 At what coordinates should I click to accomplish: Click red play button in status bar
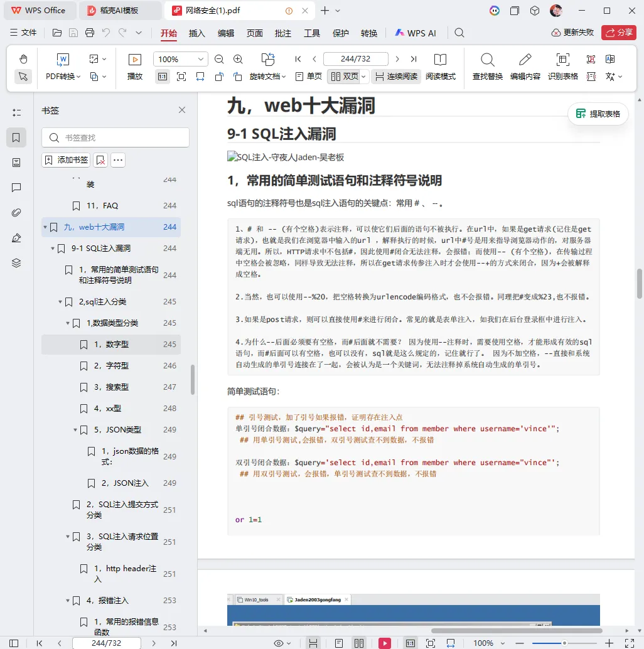(x=385, y=643)
